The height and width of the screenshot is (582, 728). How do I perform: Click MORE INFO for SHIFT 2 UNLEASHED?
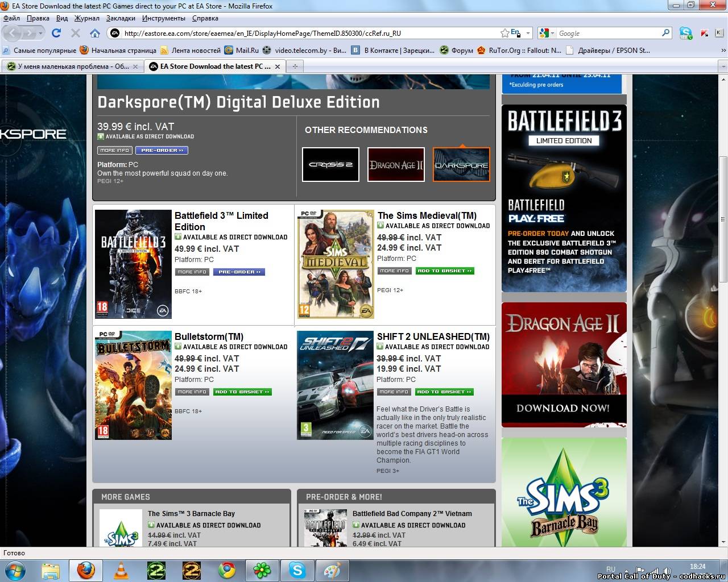(394, 392)
